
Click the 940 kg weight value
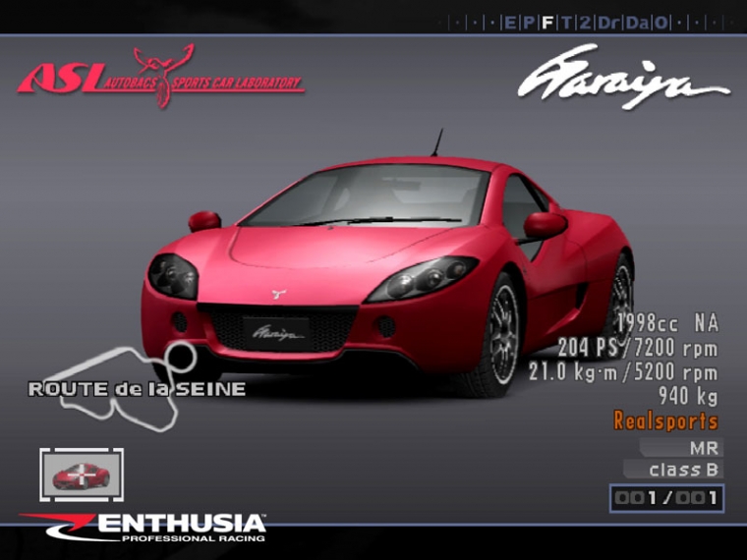[x=688, y=396]
